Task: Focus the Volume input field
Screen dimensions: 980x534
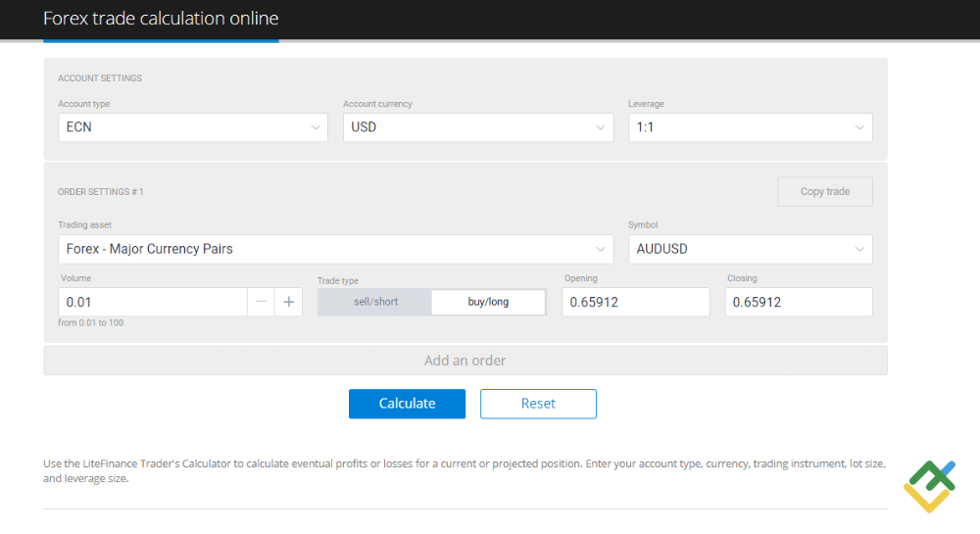Action: click(152, 302)
